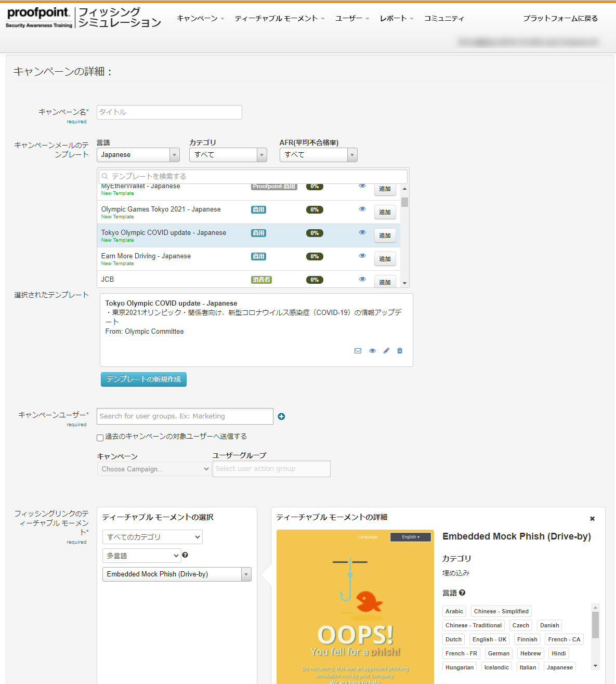Go to コミュニティ
Screen dimensions: 616x684
pos(444,18)
